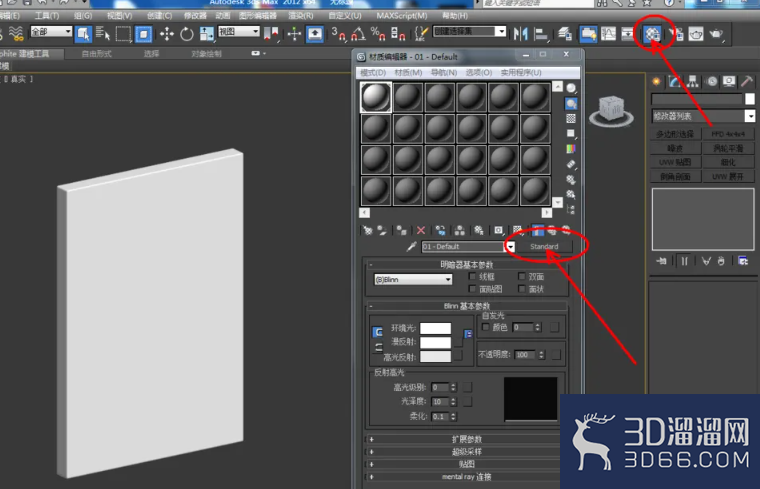Enable the 面状 faceted checkbox
This screenshot has height=489, width=760.
[x=522, y=289]
